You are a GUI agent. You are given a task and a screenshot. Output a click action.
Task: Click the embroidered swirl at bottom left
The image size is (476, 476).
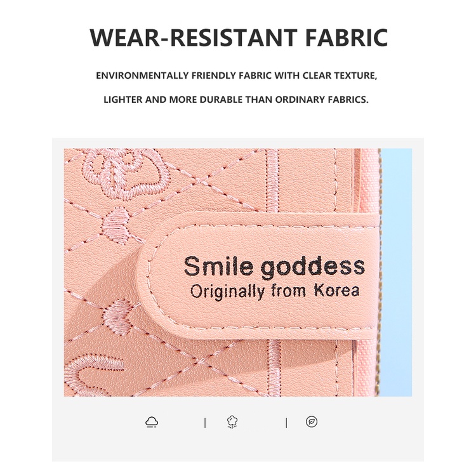click(94, 374)
